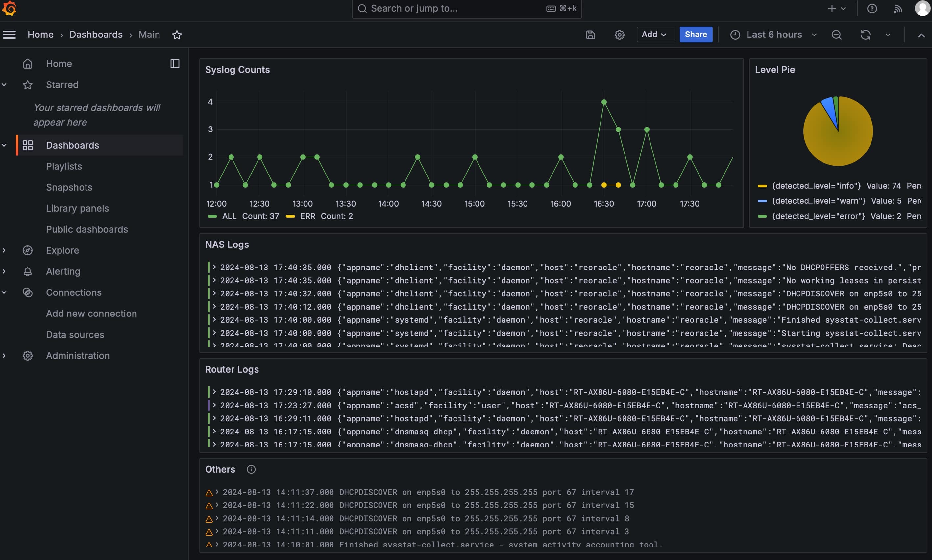Expand the Administration section chevron
Viewport: 932px width, 560px height.
(x=4, y=356)
